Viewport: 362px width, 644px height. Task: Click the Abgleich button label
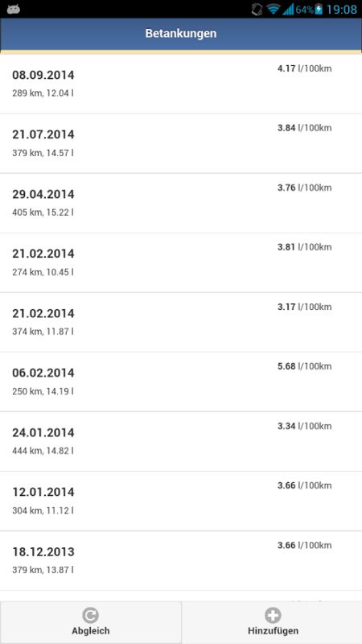90,631
